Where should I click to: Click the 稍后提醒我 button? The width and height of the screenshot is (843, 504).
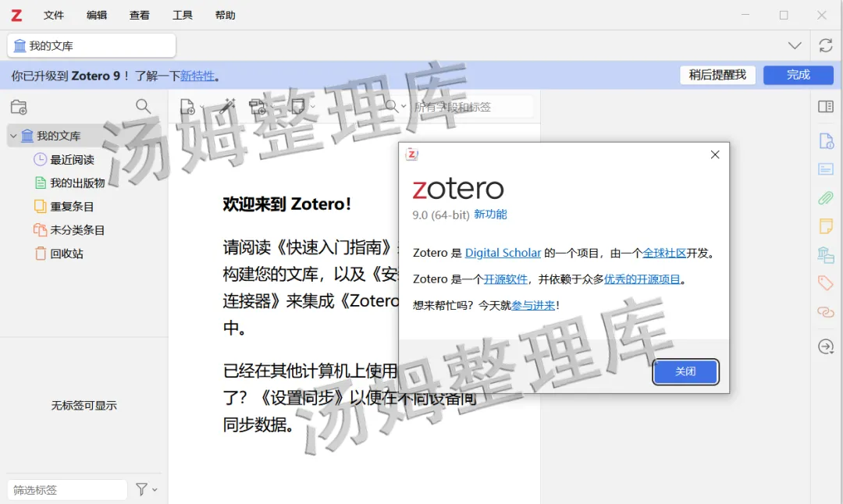718,75
